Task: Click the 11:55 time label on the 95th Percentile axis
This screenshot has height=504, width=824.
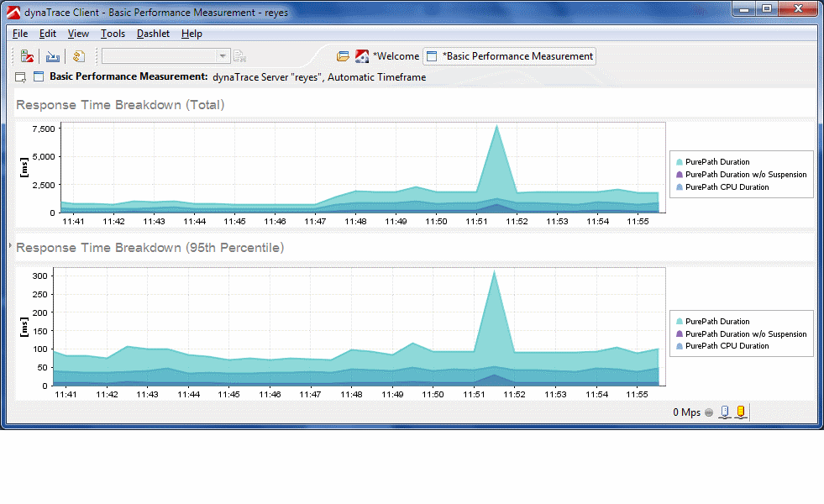Action: (x=637, y=394)
